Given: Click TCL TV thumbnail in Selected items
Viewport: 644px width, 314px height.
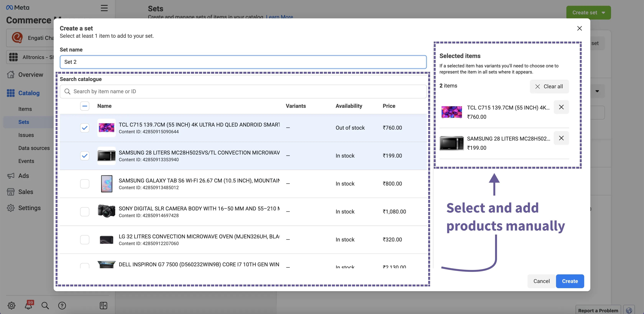Looking at the screenshot, I should click(452, 112).
